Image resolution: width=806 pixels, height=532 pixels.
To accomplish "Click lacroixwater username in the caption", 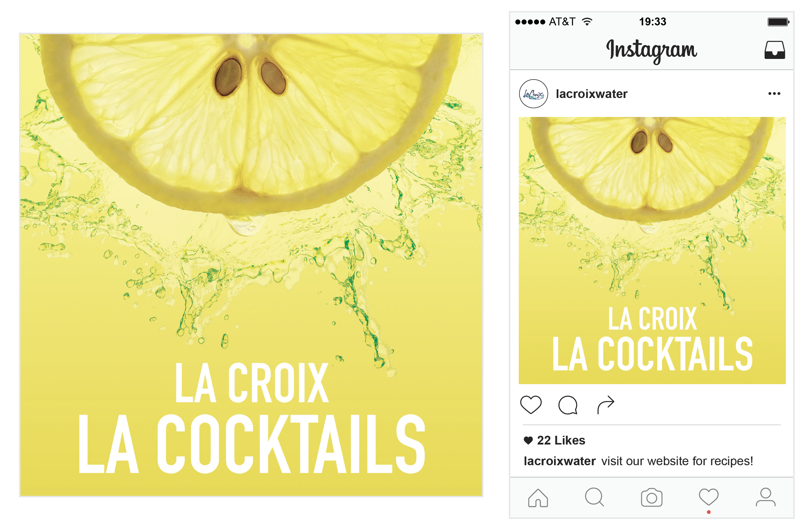I will pos(560,461).
